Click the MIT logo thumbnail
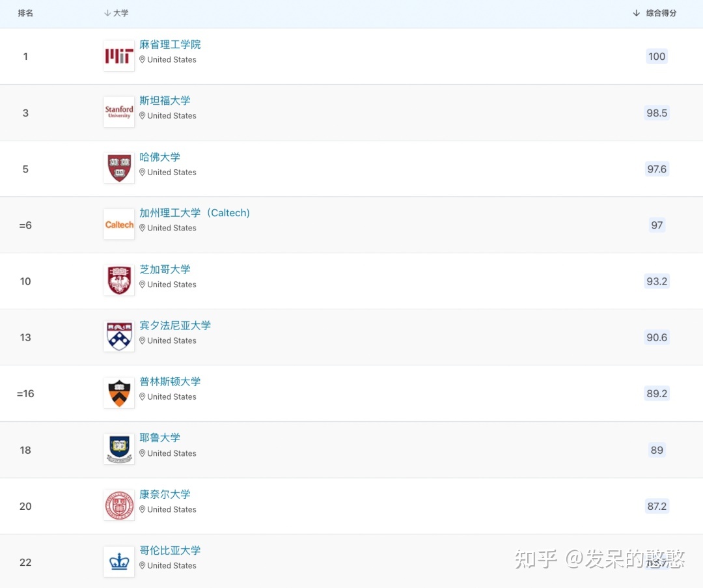The height and width of the screenshot is (588, 703). pos(119,56)
